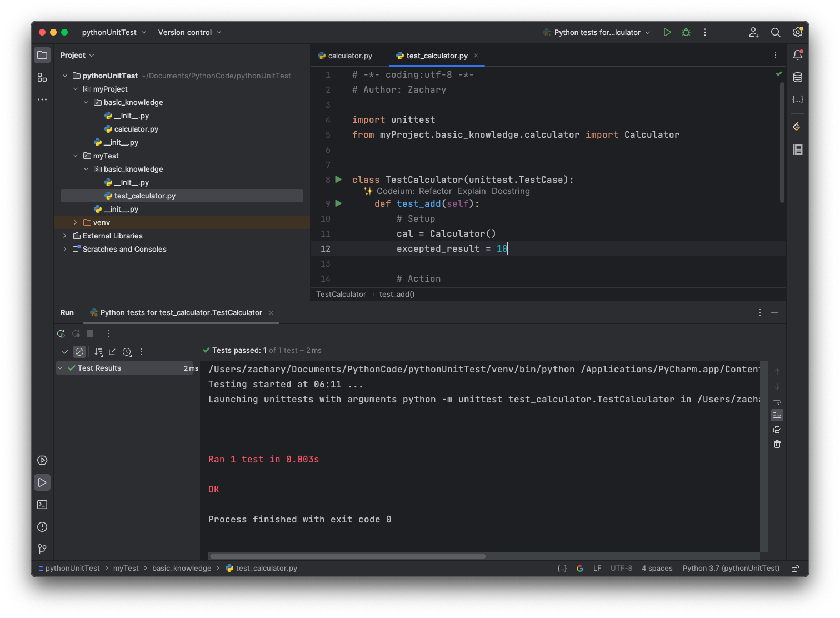Toggle show ignored tests
This screenshot has width=840, height=618.
click(79, 352)
